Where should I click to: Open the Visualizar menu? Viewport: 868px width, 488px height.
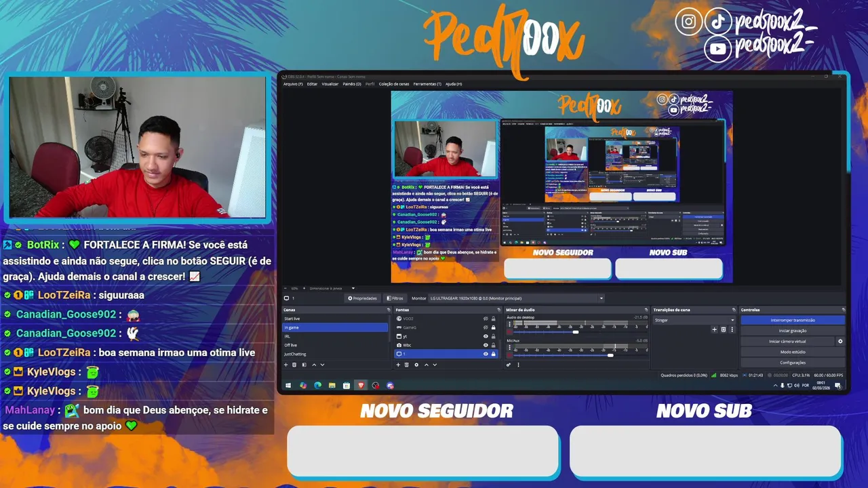(x=330, y=84)
